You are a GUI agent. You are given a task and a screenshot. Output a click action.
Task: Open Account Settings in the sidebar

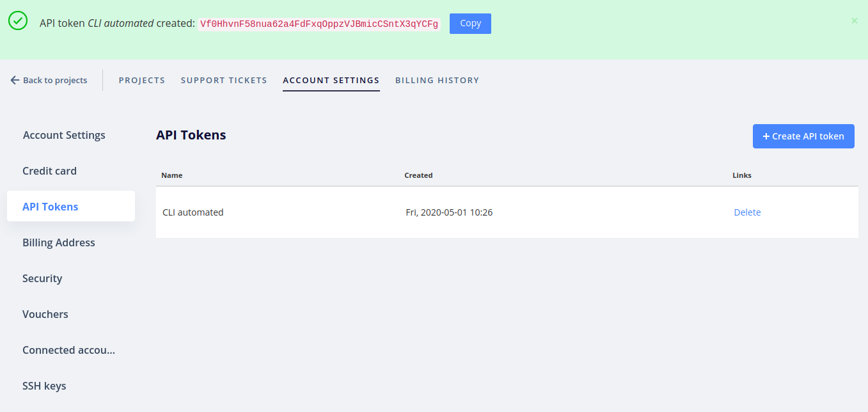pos(64,135)
